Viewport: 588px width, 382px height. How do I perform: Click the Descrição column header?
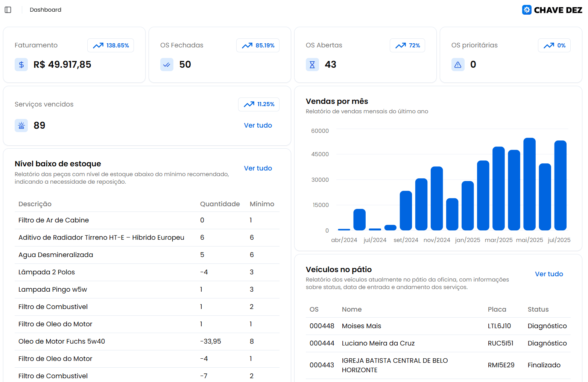[x=35, y=204]
